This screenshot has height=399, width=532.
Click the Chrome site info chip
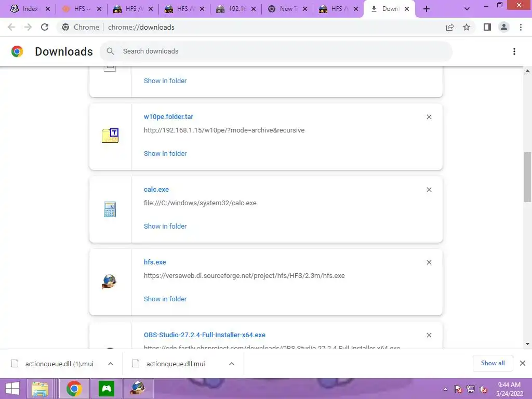point(81,27)
